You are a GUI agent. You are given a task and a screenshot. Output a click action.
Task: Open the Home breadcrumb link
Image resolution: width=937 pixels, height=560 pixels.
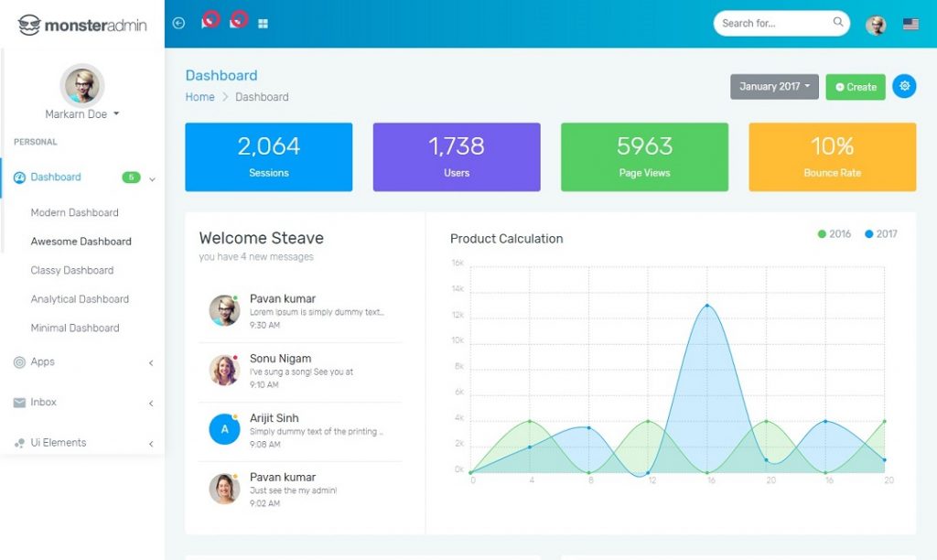[x=199, y=96]
